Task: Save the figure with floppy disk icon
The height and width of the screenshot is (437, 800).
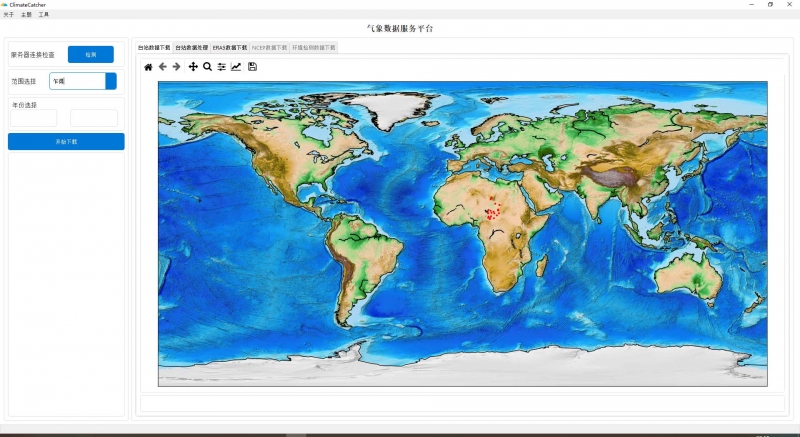Action: tap(252, 67)
